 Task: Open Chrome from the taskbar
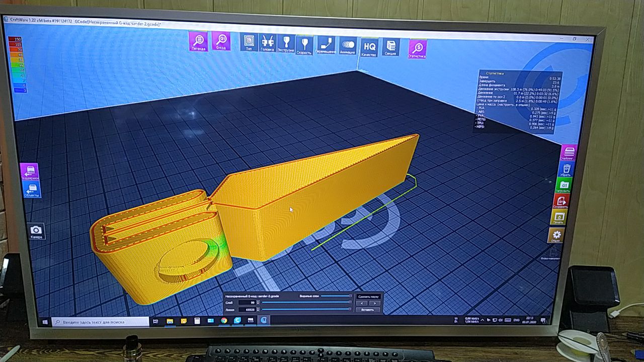point(224,321)
